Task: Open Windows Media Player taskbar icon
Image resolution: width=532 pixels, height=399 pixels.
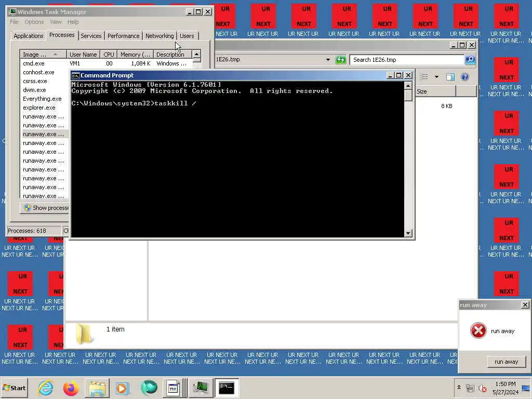Action: tap(122, 388)
